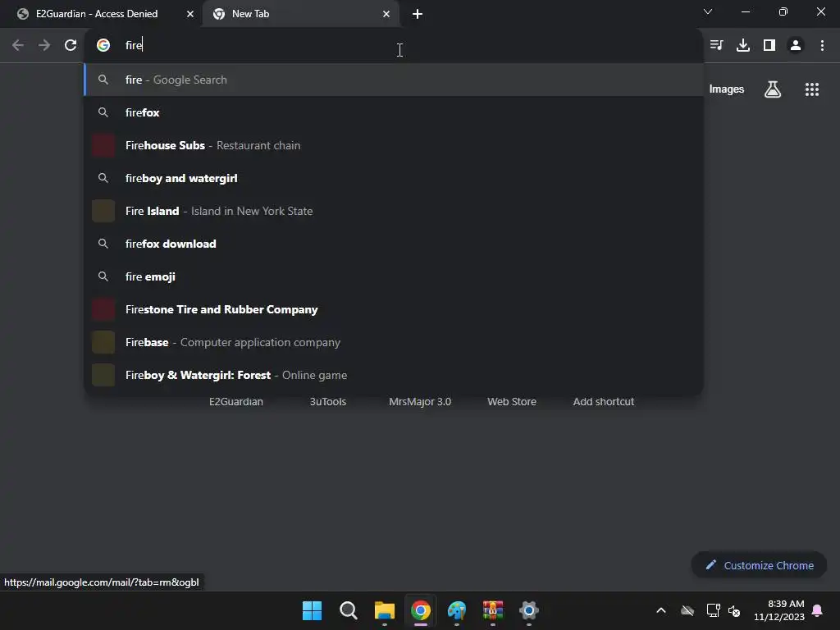Image resolution: width=840 pixels, height=630 pixels.
Task: Click the Chrome taskbar icon
Action: click(x=421, y=610)
